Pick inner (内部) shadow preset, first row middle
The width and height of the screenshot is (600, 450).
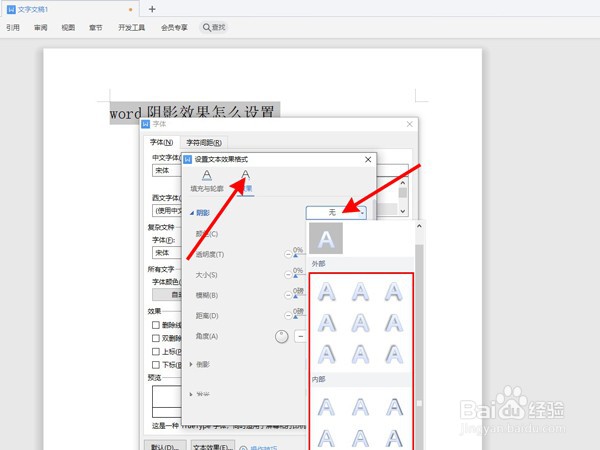(360, 407)
